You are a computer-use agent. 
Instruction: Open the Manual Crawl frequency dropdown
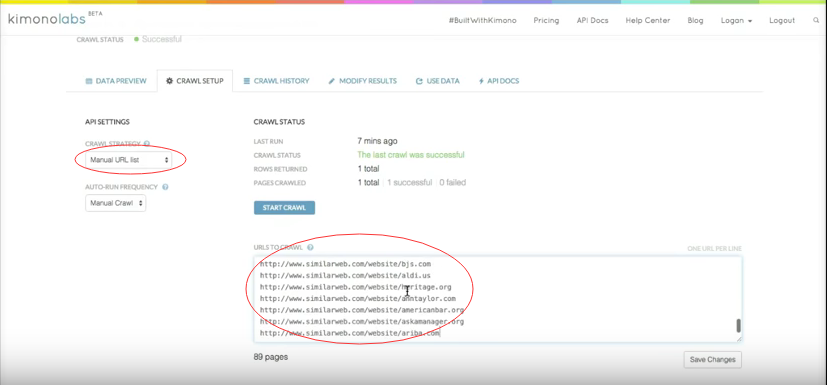pyautogui.click(x=116, y=203)
